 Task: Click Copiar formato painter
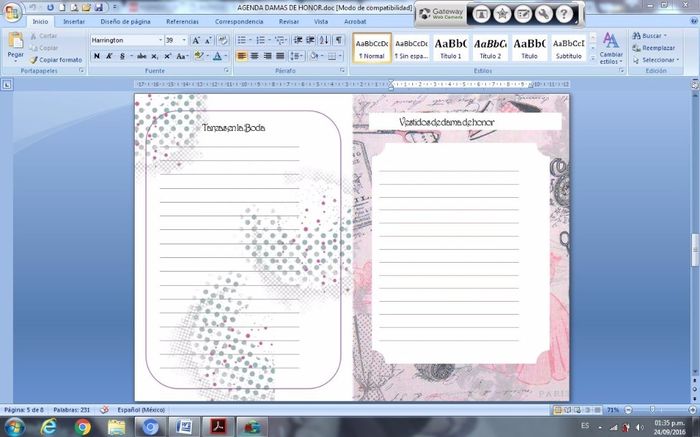coord(60,60)
